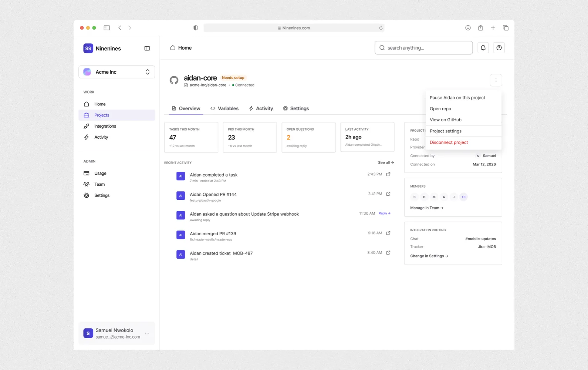Go to Home in the sidebar

[117, 104]
